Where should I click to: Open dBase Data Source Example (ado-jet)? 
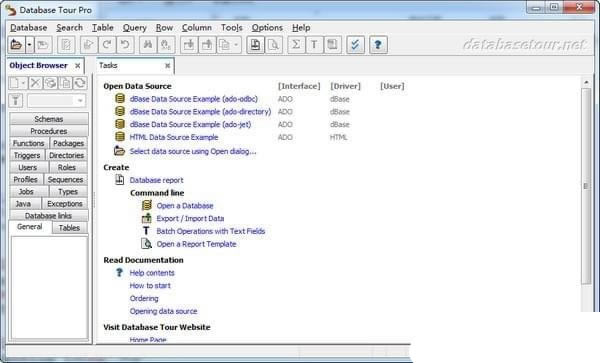pos(190,124)
